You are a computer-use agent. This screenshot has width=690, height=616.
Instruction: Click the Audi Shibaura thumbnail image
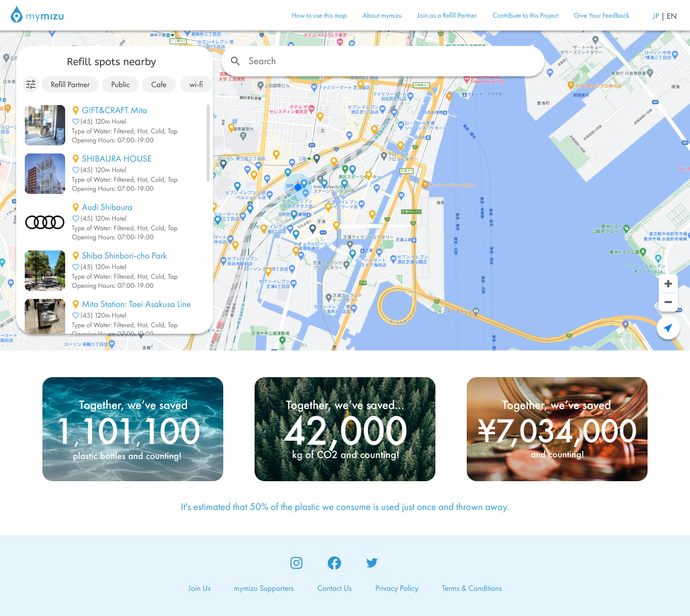45,222
